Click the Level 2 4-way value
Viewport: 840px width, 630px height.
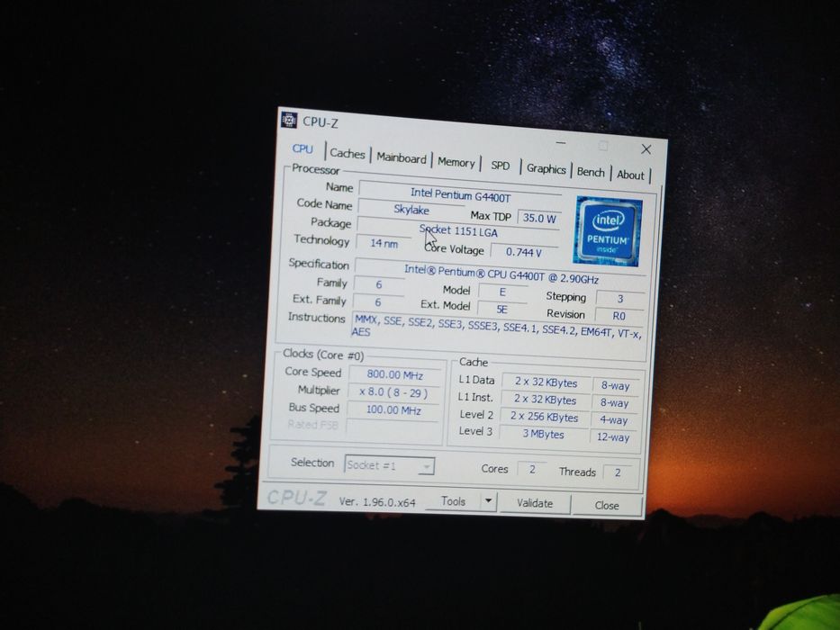(613, 420)
